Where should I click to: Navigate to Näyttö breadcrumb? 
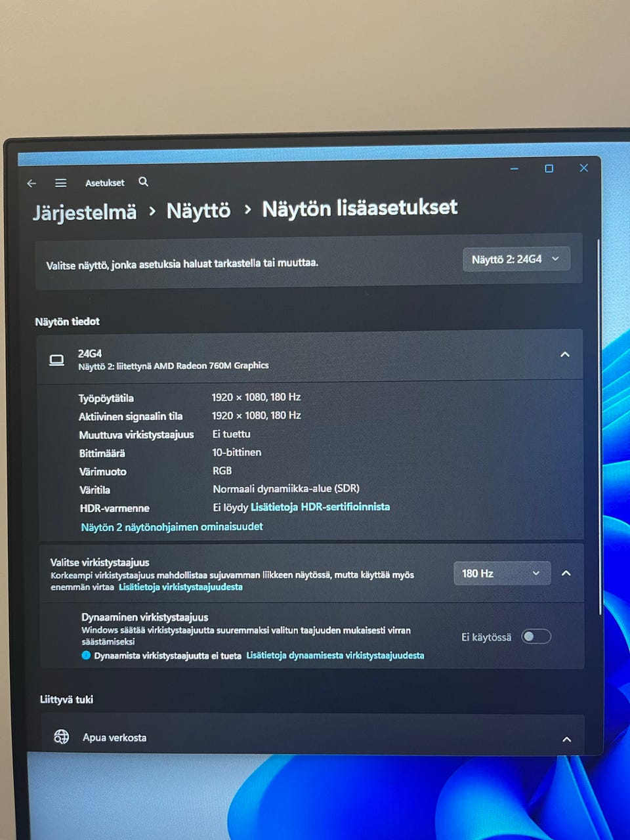(199, 211)
